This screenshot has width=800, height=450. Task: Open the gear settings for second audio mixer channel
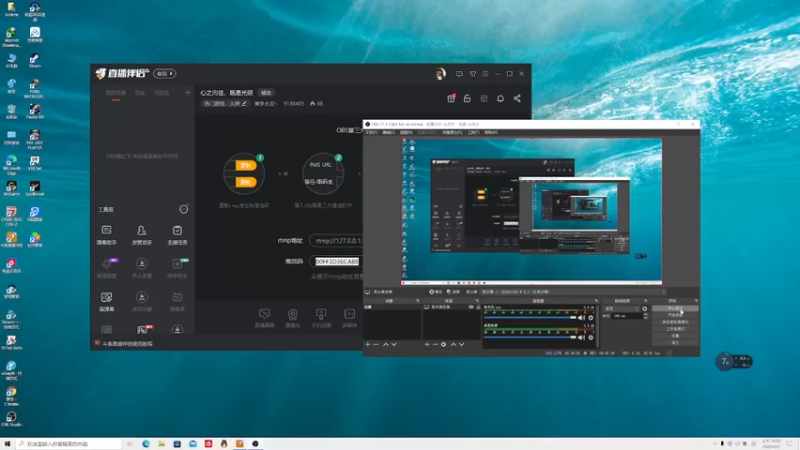pyautogui.click(x=591, y=337)
